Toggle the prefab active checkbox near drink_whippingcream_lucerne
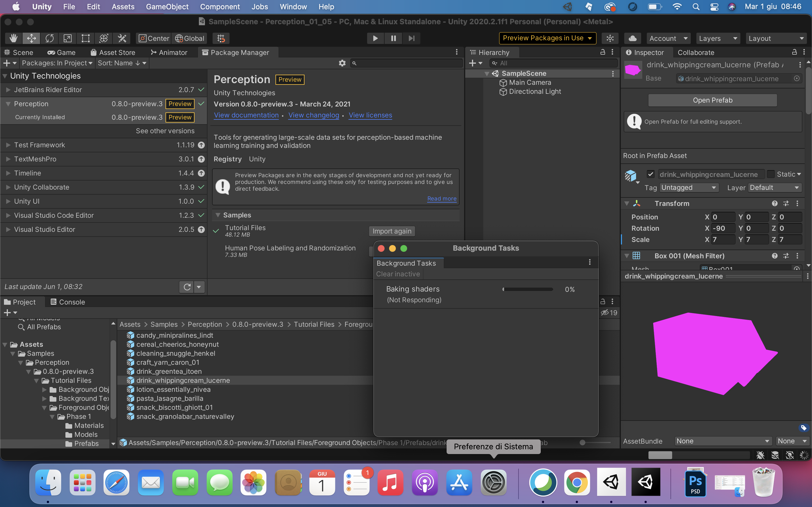The image size is (812, 507). 651,174
